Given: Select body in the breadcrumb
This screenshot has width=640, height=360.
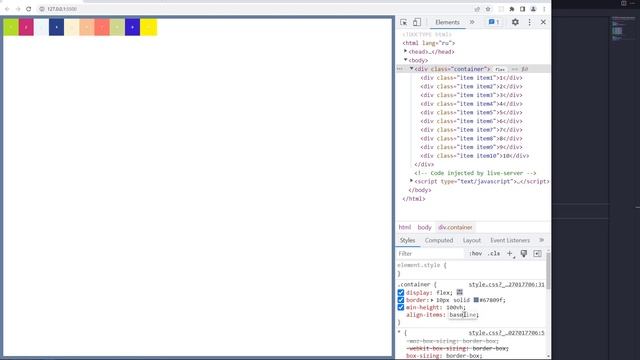Looking at the screenshot, I should 424,227.
